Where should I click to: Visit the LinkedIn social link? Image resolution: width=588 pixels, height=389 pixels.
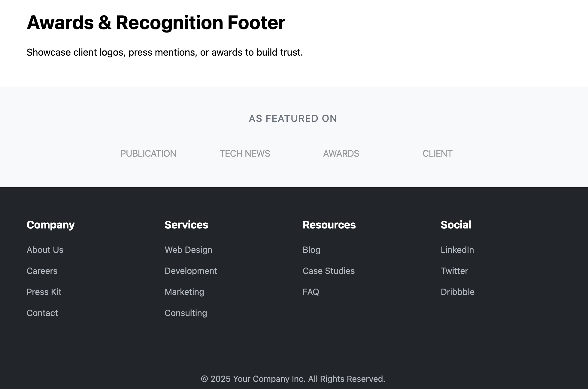457,250
